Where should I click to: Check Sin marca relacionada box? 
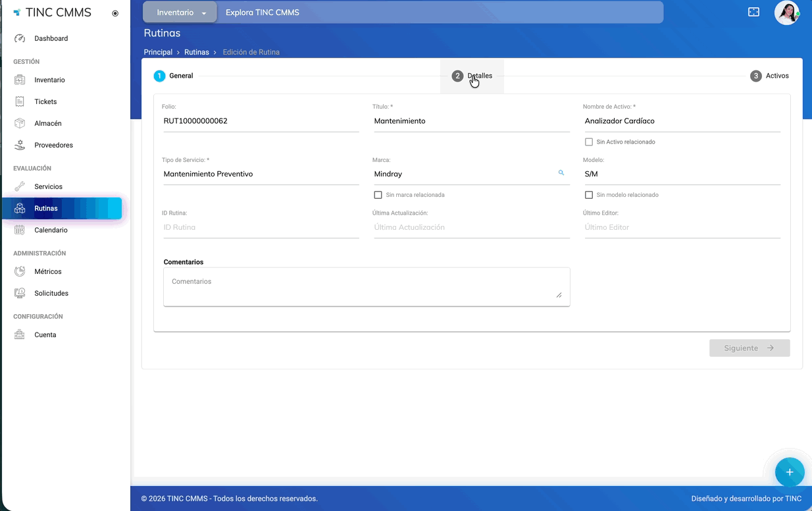pyautogui.click(x=378, y=195)
